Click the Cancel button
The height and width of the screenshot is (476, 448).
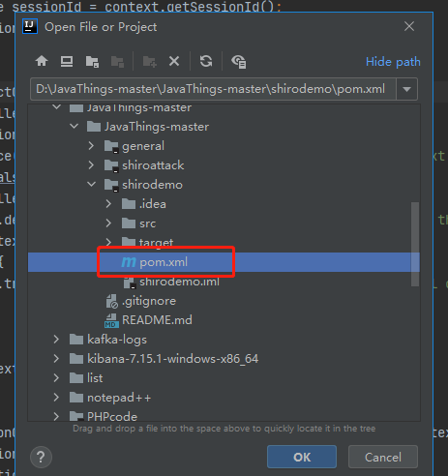point(383,457)
